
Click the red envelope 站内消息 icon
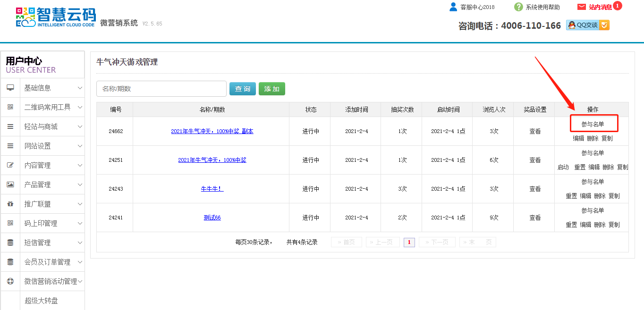point(581,7)
